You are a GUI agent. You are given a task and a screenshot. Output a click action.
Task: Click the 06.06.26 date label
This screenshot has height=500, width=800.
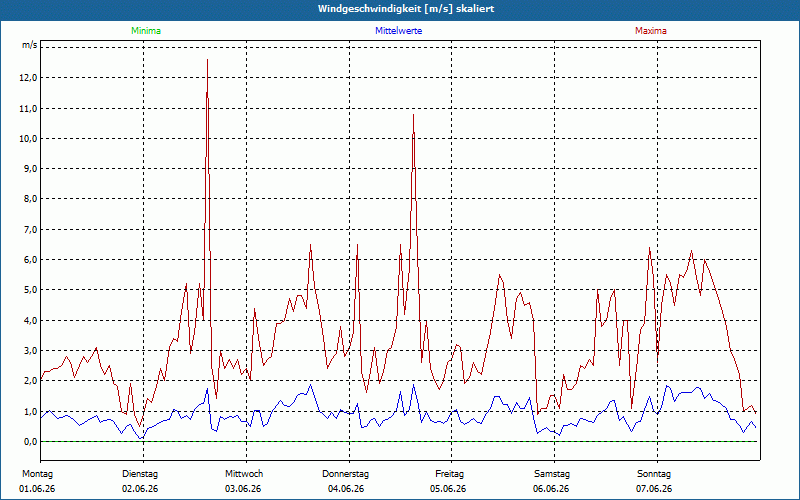point(551,489)
